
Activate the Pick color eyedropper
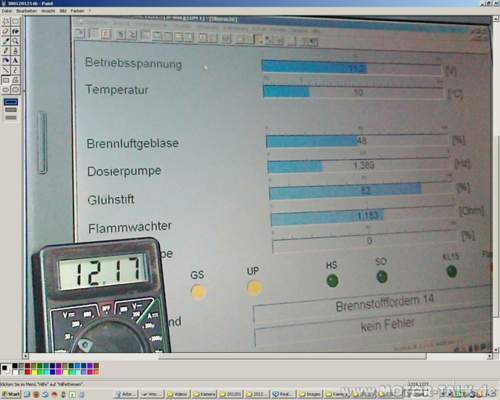6,41
